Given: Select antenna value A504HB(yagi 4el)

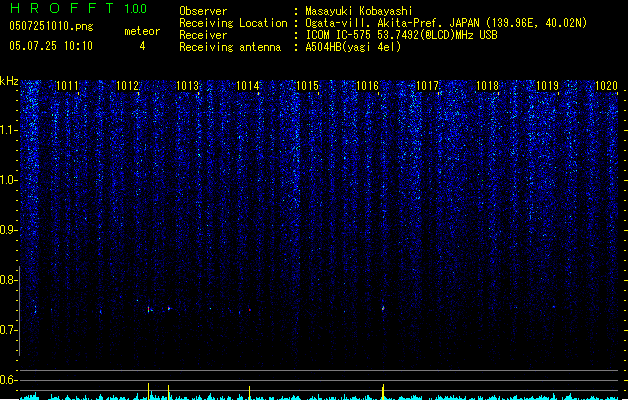Looking at the screenshot, I should point(353,47).
